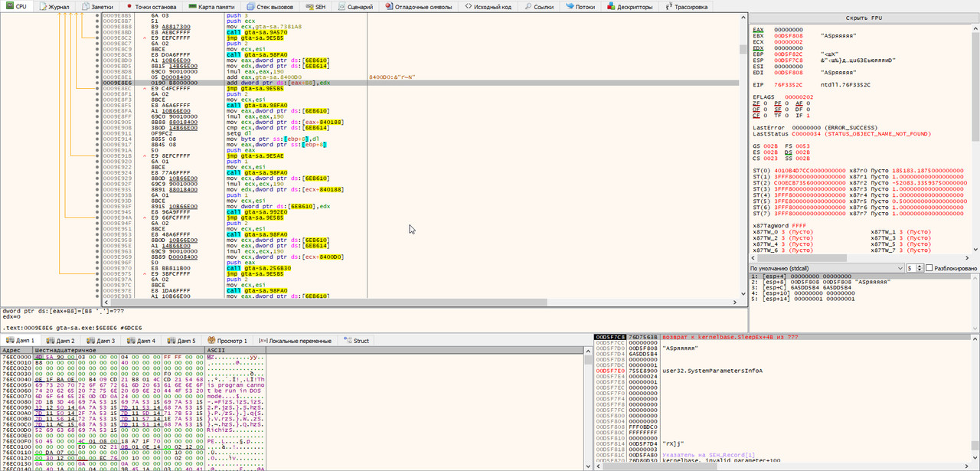Open the Сценарий tab
980x471 pixels.
[354, 6]
